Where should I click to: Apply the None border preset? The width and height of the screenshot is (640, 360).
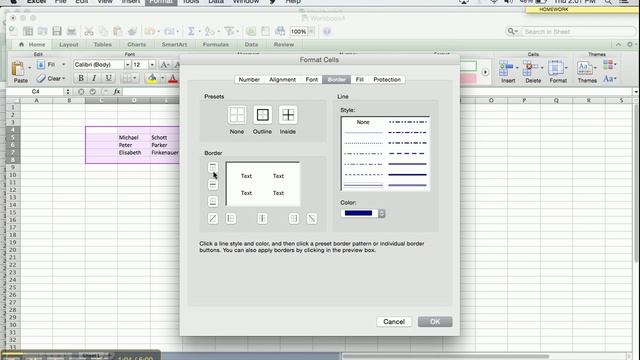coord(237,115)
